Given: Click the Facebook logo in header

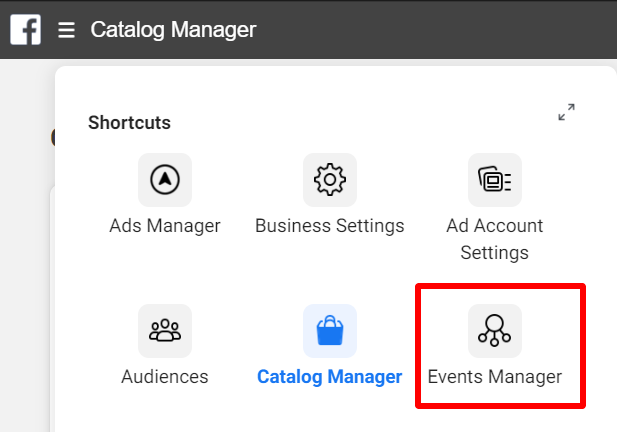Looking at the screenshot, I should coord(26,30).
